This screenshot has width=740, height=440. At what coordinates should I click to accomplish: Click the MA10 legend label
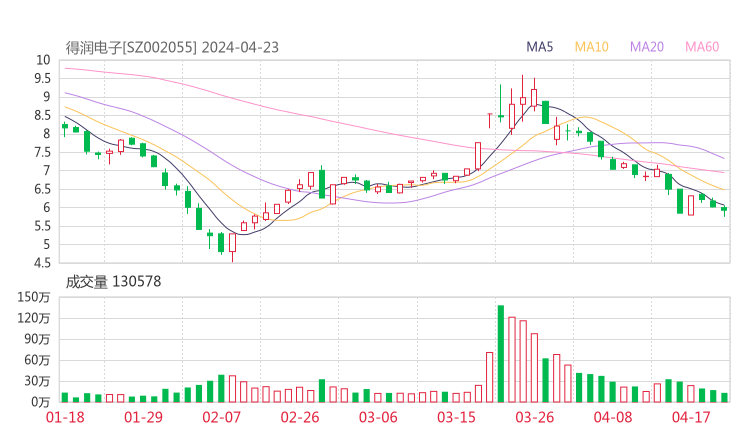[x=591, y=47]
